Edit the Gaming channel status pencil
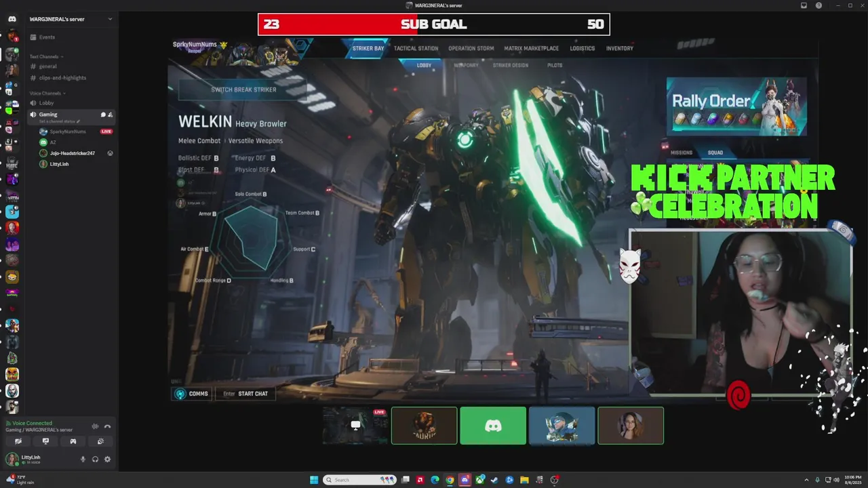Screen dimensions: 868x488 tap(78, 121)
